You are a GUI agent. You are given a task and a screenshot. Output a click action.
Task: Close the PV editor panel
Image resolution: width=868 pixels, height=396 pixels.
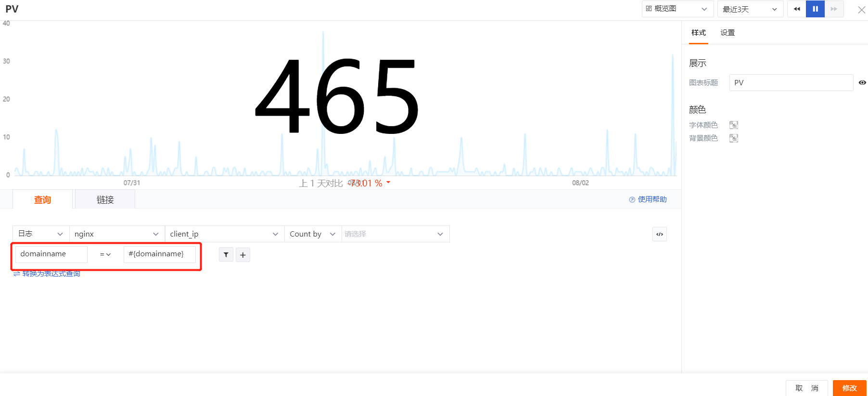tap(862, 10)
